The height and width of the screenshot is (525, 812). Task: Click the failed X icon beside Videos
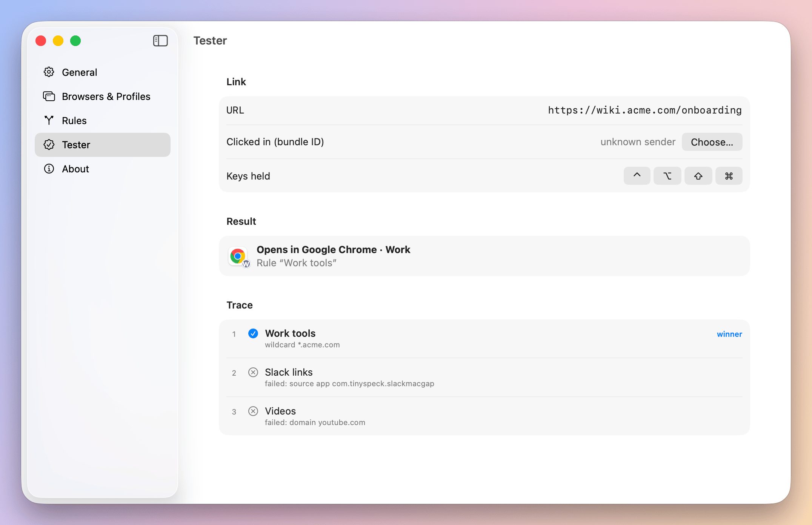tap(253, 411)
